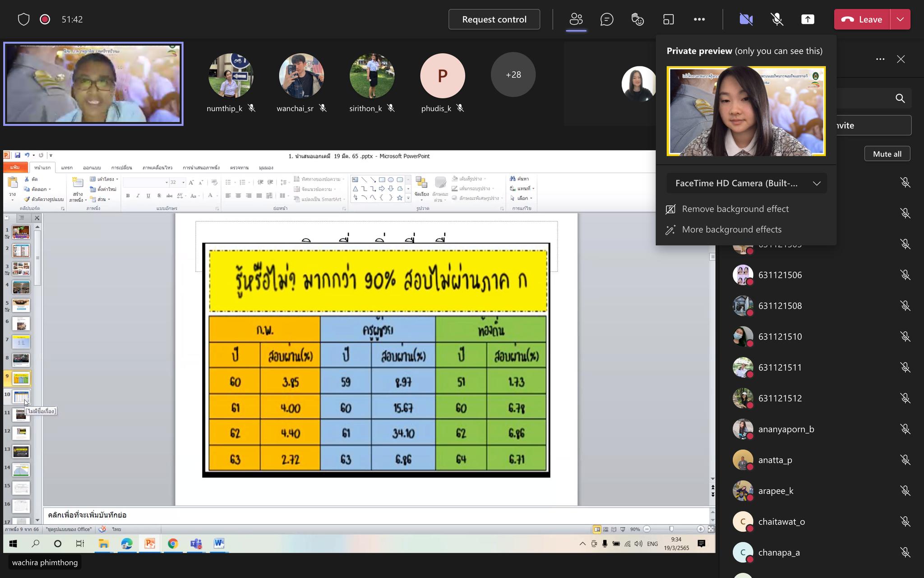Unmute the microphone toggle
924x578 pixels.
tap(776, 19)
